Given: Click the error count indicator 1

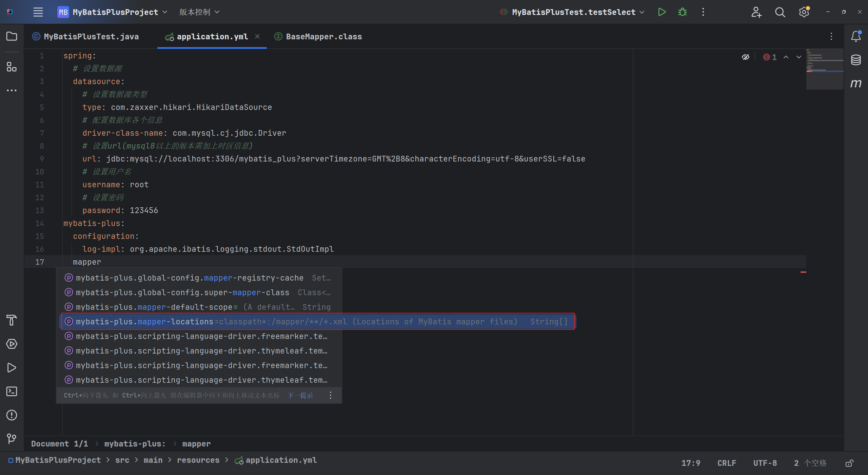Looking at the screenshot, I should 770,57.
